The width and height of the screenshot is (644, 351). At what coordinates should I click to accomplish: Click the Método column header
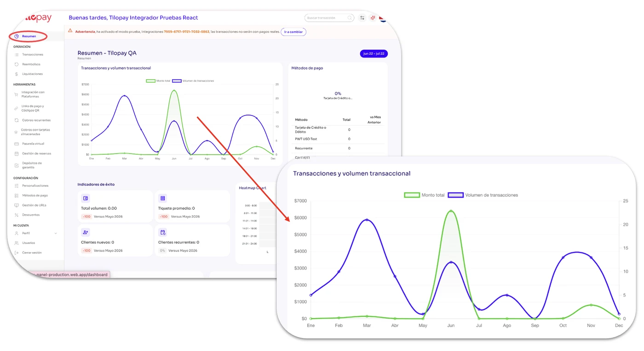coord(301,120)
